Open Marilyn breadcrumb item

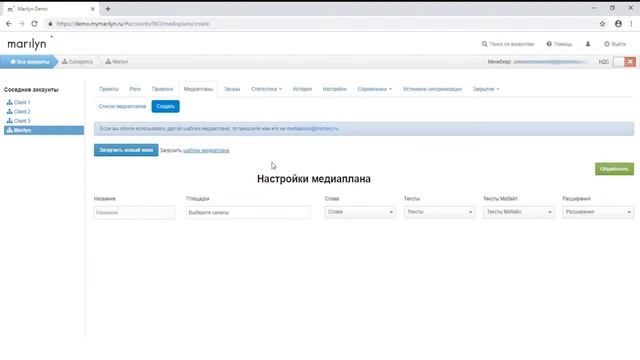click(117, 62)
